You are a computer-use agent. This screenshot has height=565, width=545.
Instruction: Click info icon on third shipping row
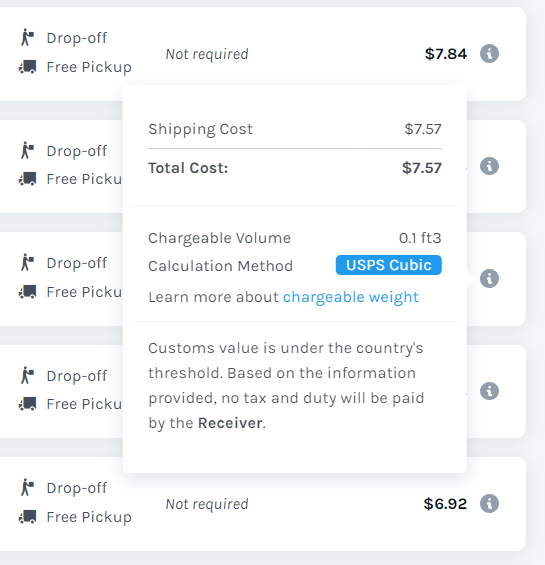tap(489, 279)
